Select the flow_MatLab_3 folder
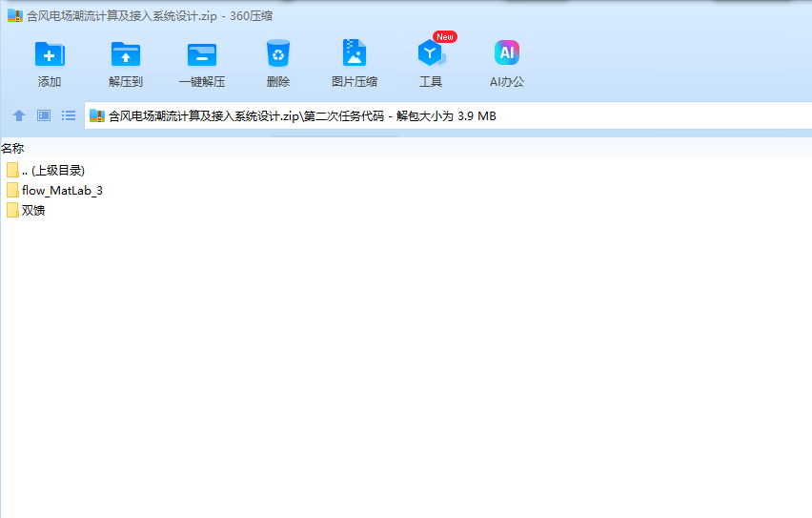812x518 pixels. click(55, 190)
